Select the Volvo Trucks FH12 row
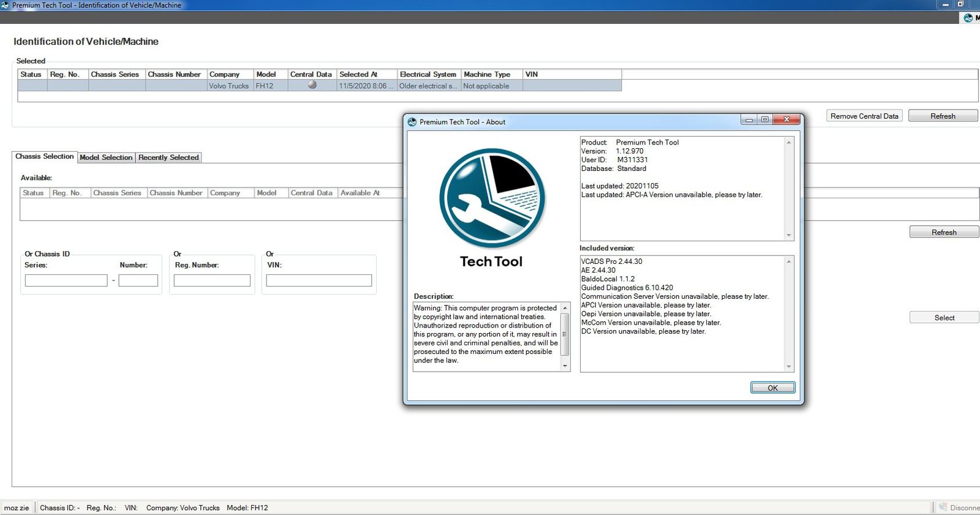This screenshot has width=980, height=515. click(228, 86)
